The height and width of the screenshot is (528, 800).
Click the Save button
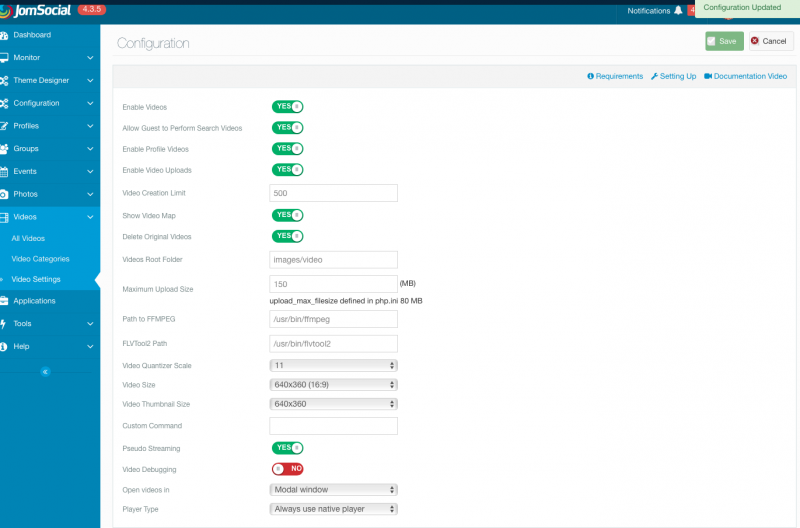[x=724, y=41]
